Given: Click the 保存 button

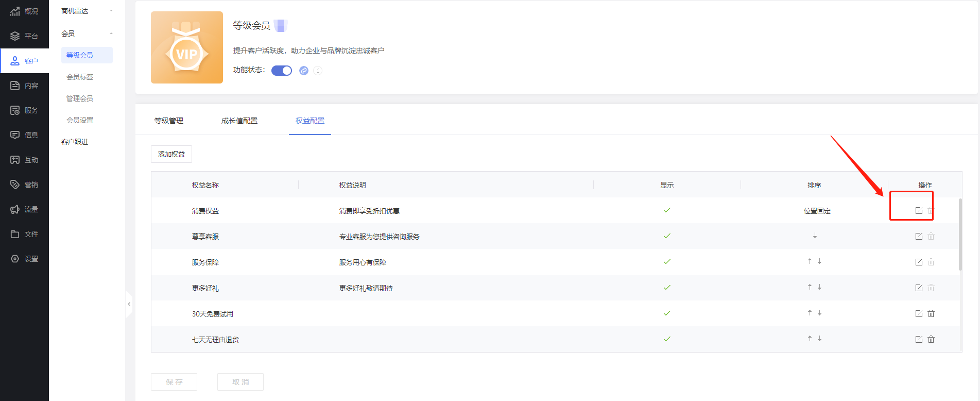Looking at the screenshot, I should pyautogui.click(x=174, y=382).
